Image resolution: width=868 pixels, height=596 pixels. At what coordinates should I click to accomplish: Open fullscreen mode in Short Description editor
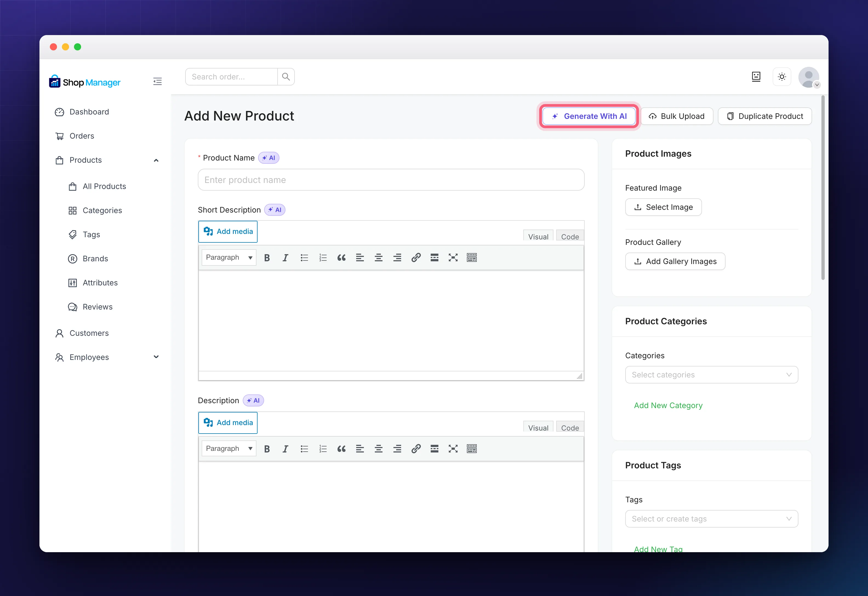coord(453,258)
